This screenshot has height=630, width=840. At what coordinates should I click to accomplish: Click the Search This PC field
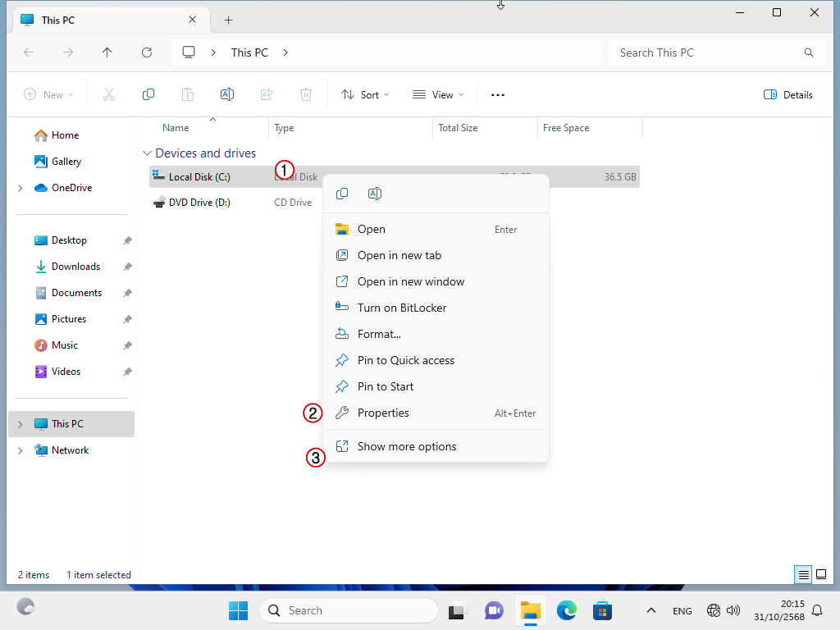(705, 52)
